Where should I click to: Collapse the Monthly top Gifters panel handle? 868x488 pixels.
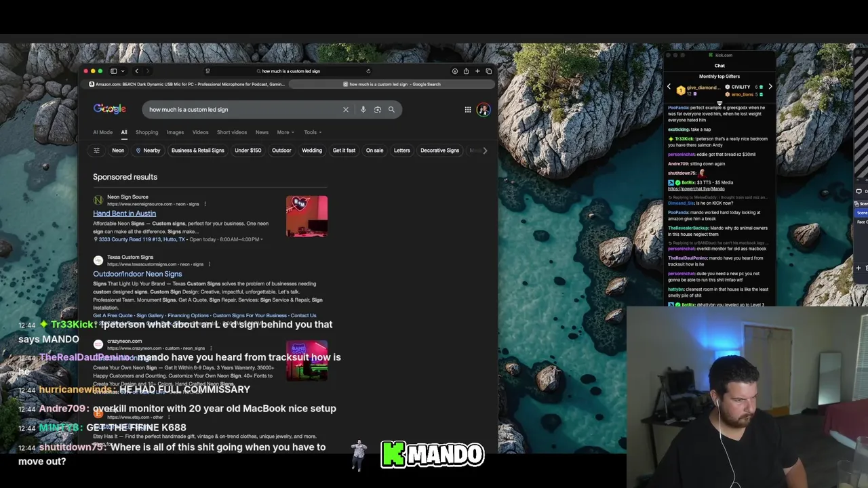(719, 103)
